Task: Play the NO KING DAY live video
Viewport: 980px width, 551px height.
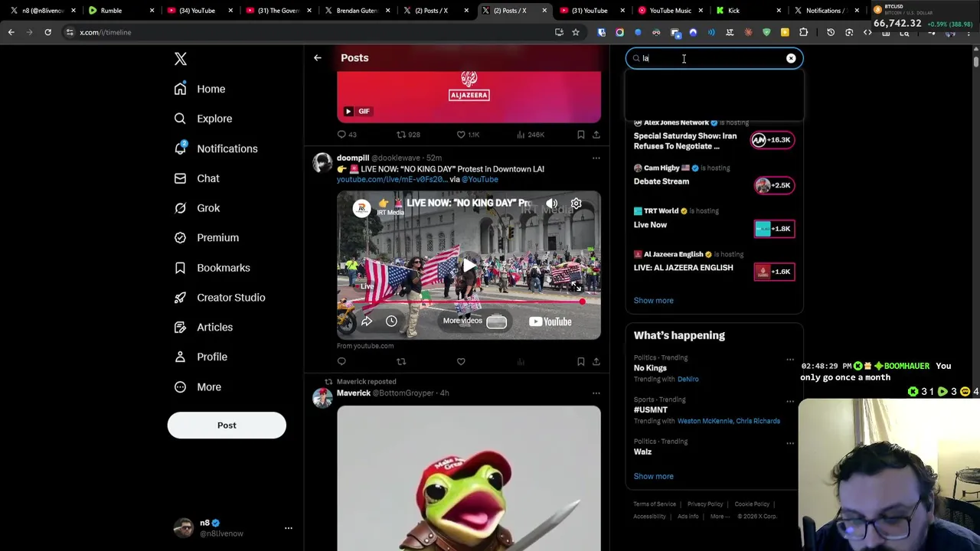Action: point(469,265)
